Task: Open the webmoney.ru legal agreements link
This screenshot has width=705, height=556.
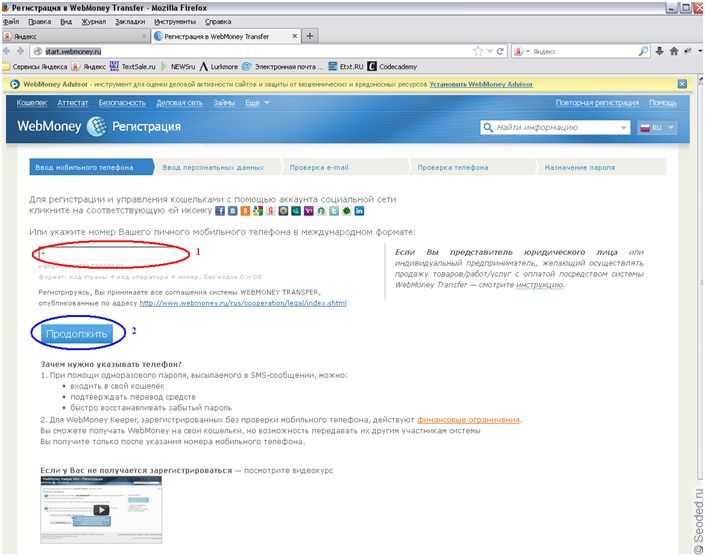Action: tap(243, 303)
